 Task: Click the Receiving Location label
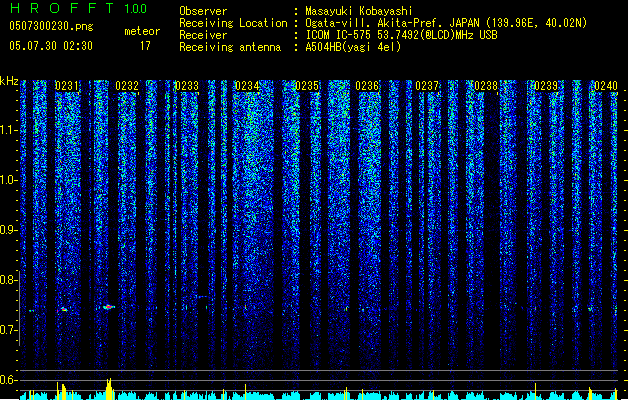point(233,23)
